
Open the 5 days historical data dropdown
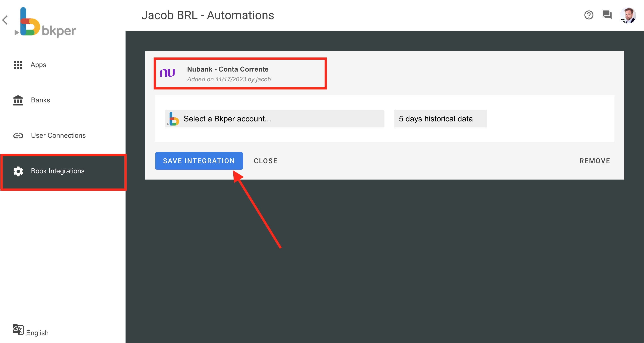tap(440, 119)
